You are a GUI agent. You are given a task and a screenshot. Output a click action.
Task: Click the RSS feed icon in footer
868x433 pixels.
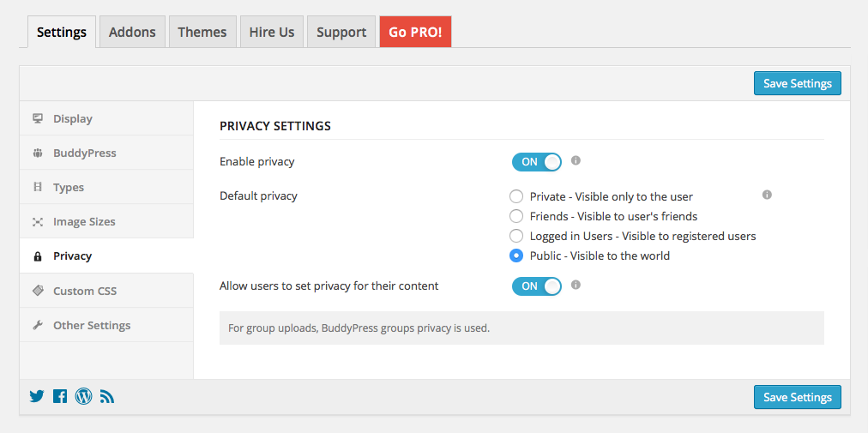[x=107, y=396]
